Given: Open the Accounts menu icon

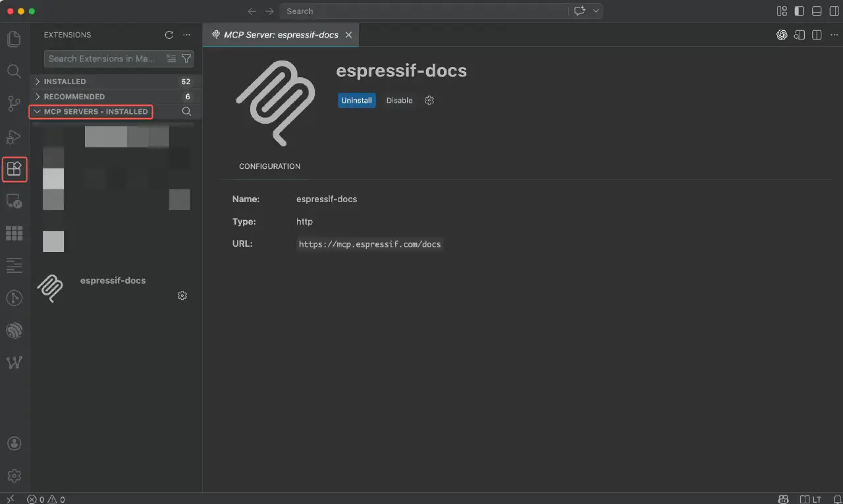Looking at the screenshot, I should (14, 443).
